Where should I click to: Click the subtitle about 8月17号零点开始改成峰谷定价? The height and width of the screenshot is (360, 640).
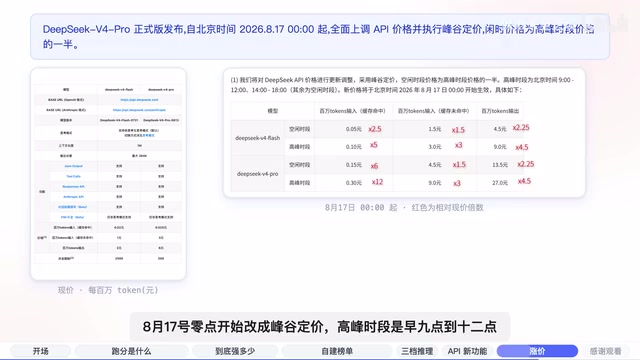click(x=320, y=327)
